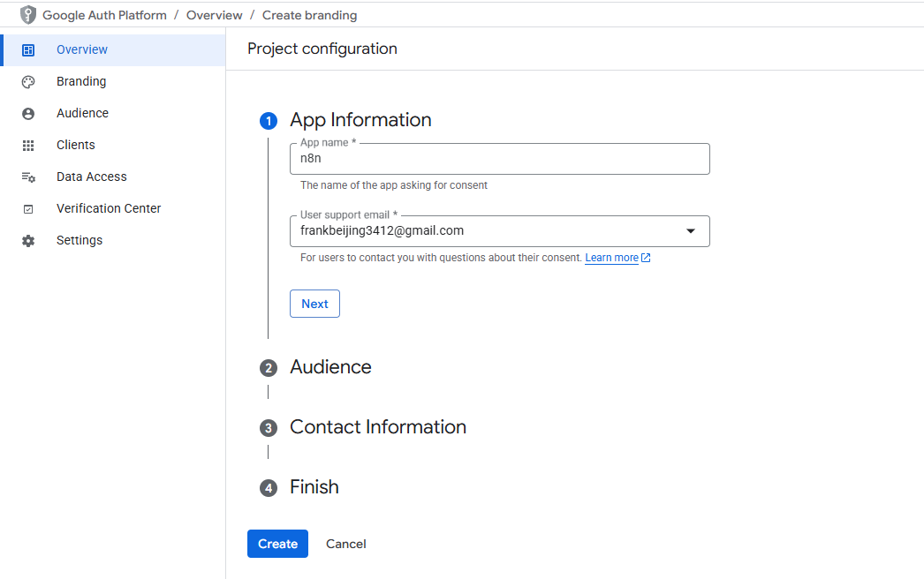The width and height of the screenshot is (924, 579).
Task: Click the blue Create button
Action: pyautogui.click(x=277, y=544)
